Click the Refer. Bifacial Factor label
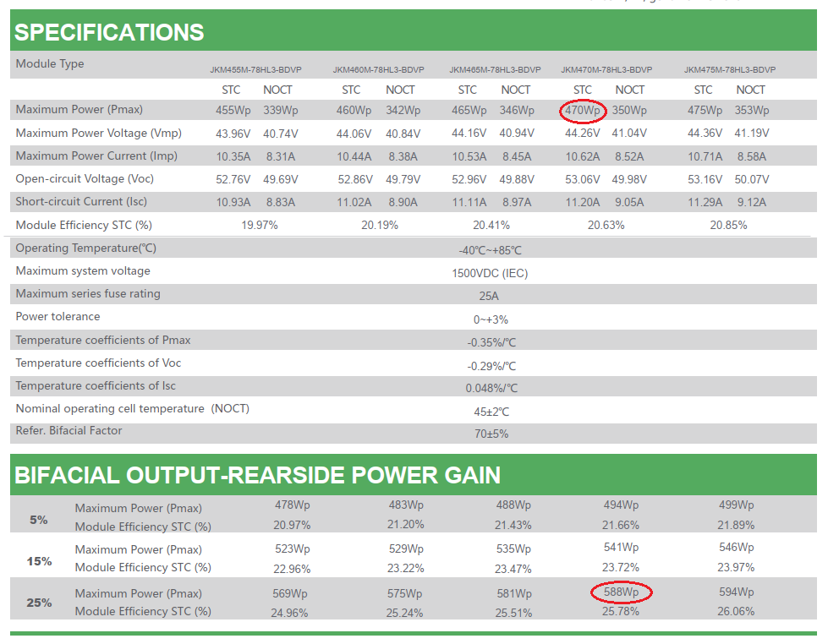This screenshot has width=828, height=644. 69,430
